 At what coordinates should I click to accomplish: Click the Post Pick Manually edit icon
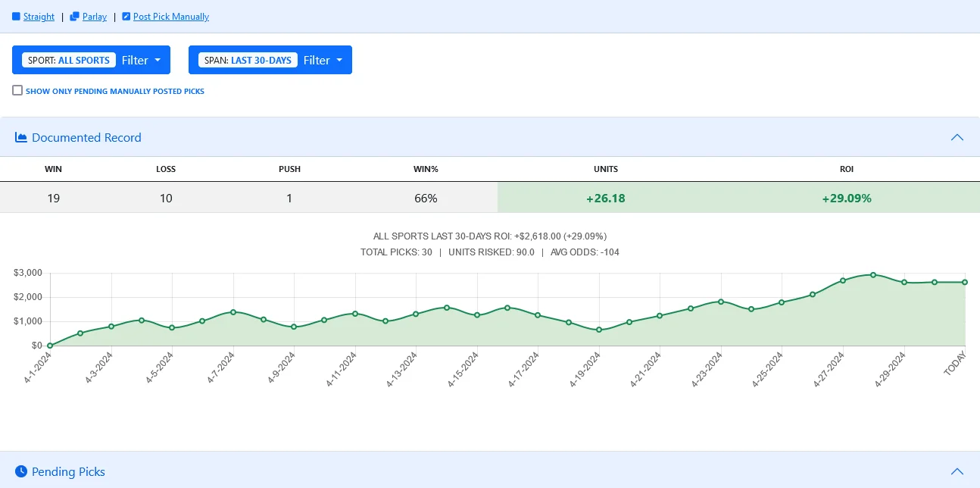click(x=126, y=17)
